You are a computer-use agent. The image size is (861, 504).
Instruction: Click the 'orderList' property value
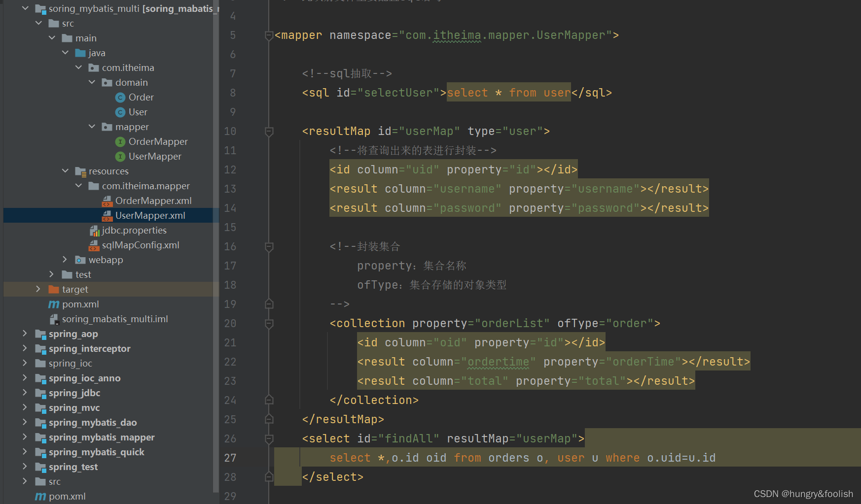click(512, 323)
